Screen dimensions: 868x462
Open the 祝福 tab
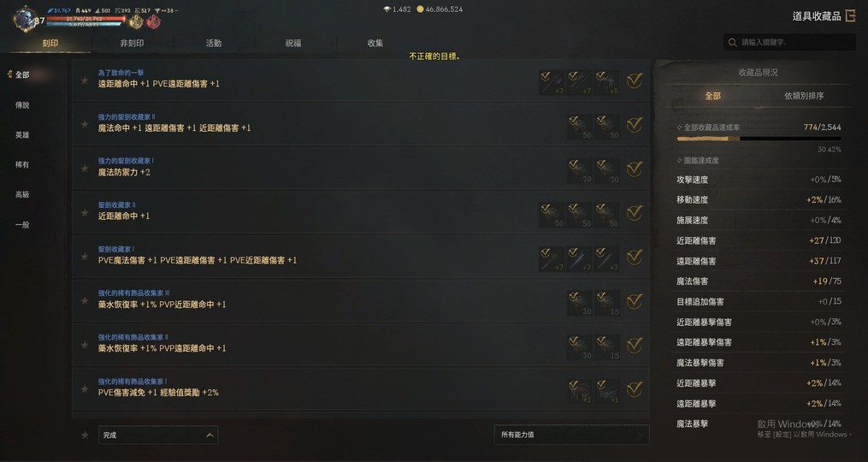pyautogui.click(x=293, y=44)
